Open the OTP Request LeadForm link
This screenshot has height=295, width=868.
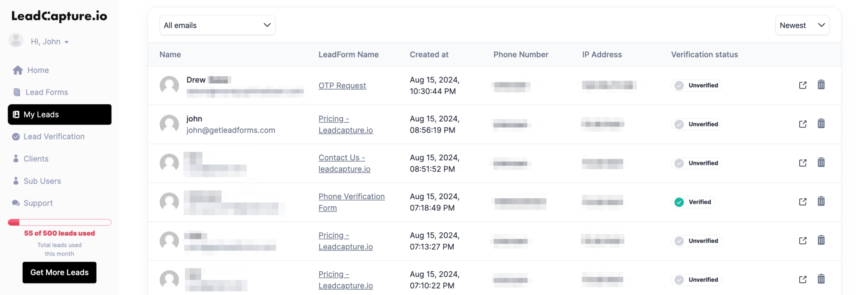(342, 85)
